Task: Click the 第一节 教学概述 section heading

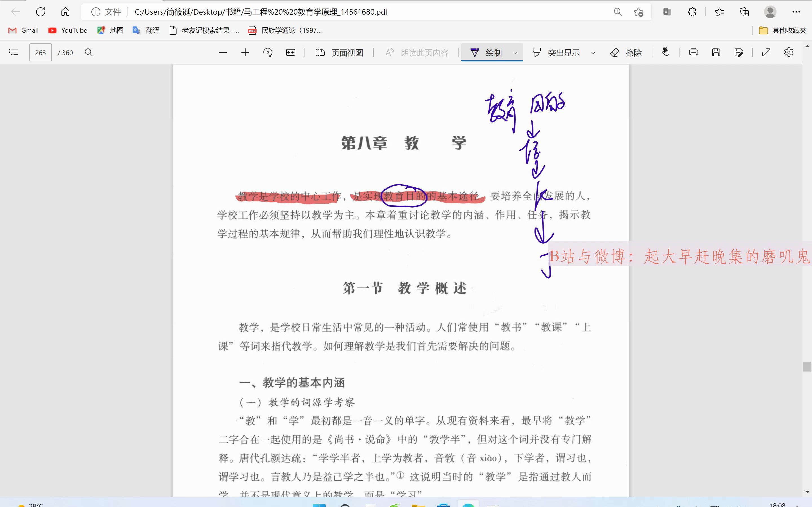Action: coord(403,287)
